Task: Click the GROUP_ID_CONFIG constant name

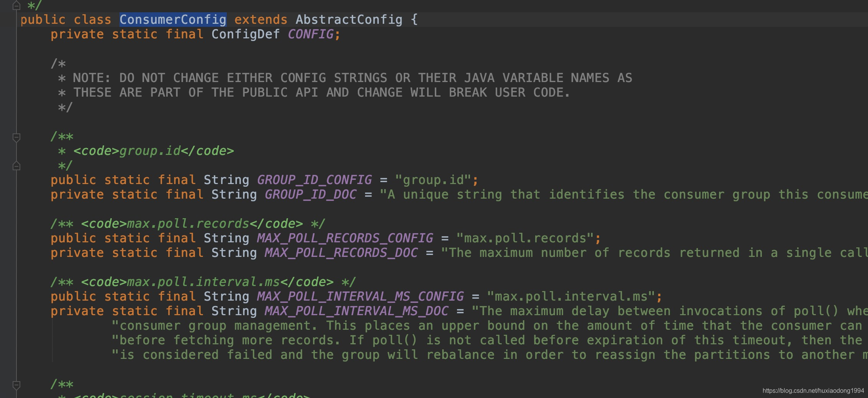Action: point(314,180)
